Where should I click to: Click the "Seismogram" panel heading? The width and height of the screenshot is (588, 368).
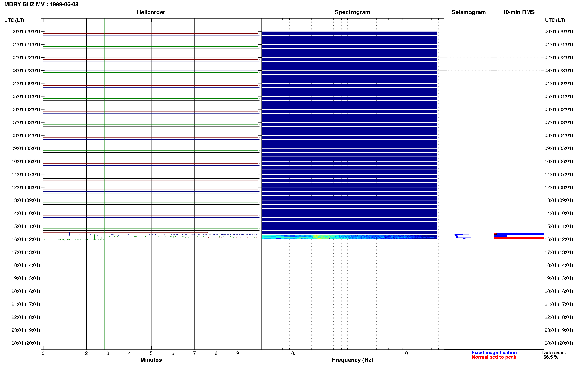pyautogui.click(x=468, y=12)
